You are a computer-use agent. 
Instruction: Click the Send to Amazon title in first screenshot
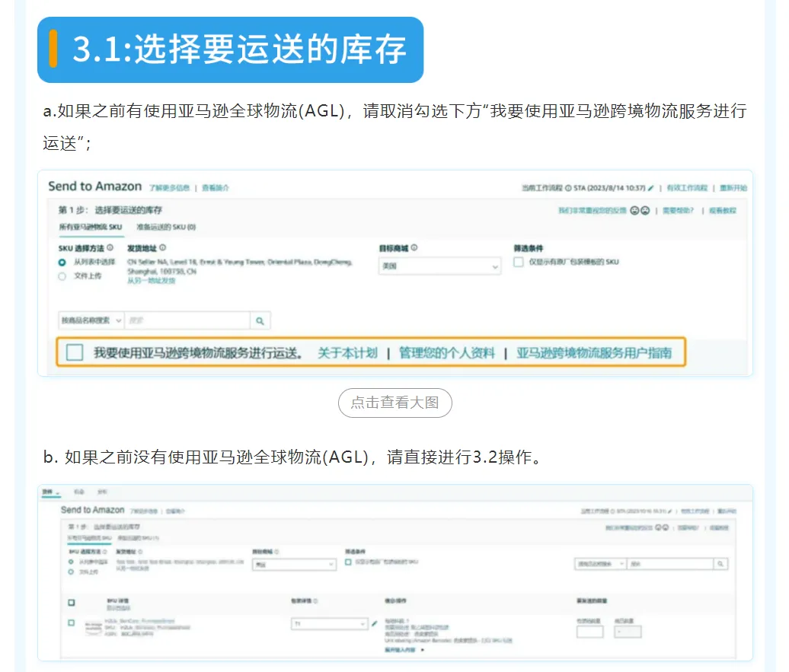pyautogui.click(x=95, y=186)
